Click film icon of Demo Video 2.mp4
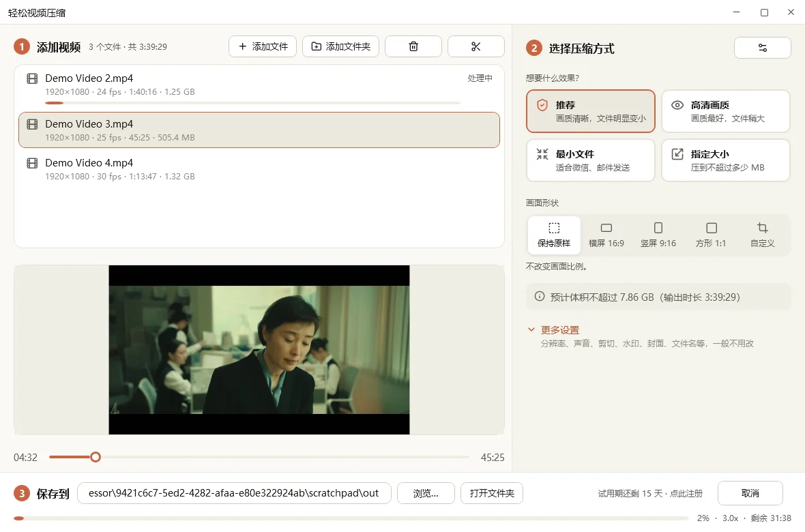805x532 pixels. tap(32, 78)
